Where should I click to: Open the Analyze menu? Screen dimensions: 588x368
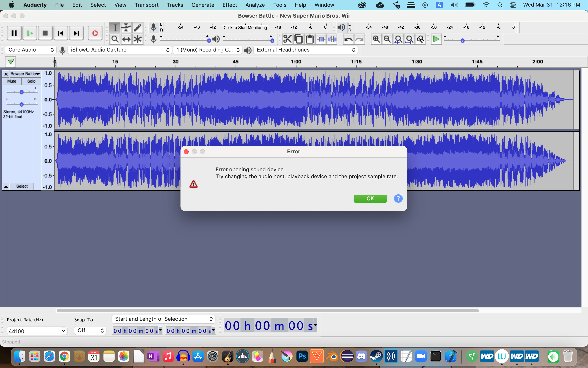pyautogui.click(x=255, y=5)
